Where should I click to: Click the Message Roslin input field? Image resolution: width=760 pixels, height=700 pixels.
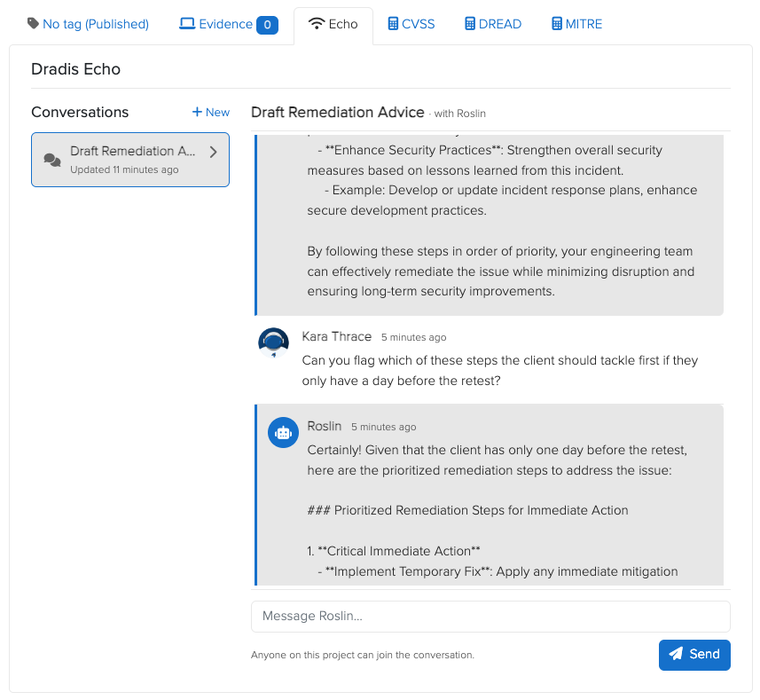click(490, 616)
